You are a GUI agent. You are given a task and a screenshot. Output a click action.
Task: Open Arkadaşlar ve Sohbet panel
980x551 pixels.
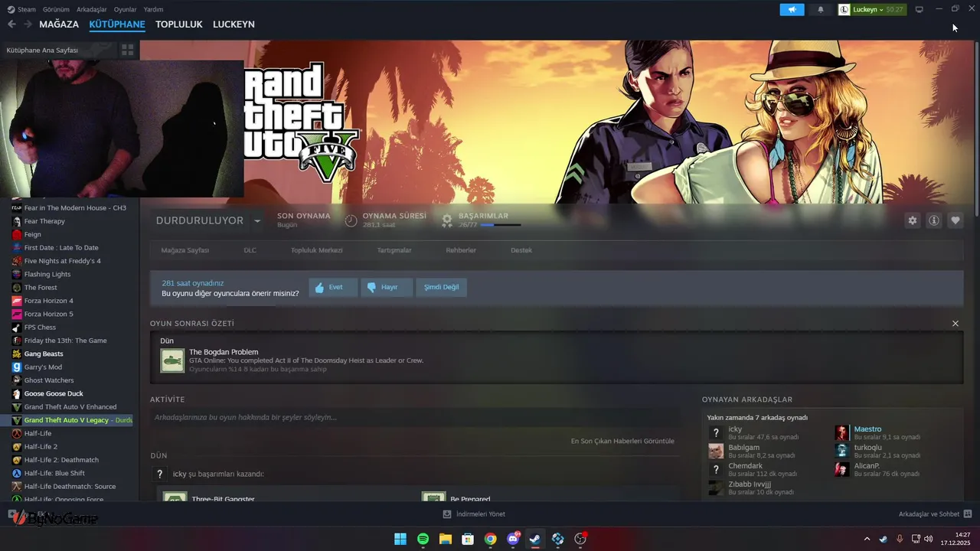click(x=935, y=514)
